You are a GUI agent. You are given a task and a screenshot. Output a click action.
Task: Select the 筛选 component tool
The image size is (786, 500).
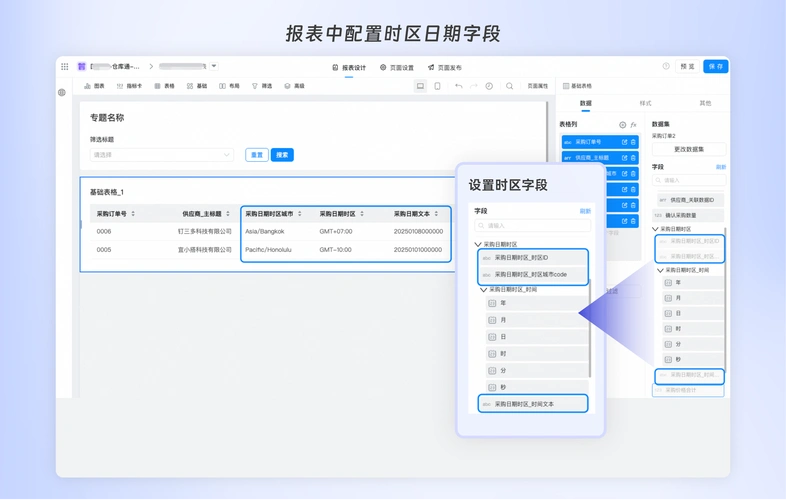coord(262,86)
